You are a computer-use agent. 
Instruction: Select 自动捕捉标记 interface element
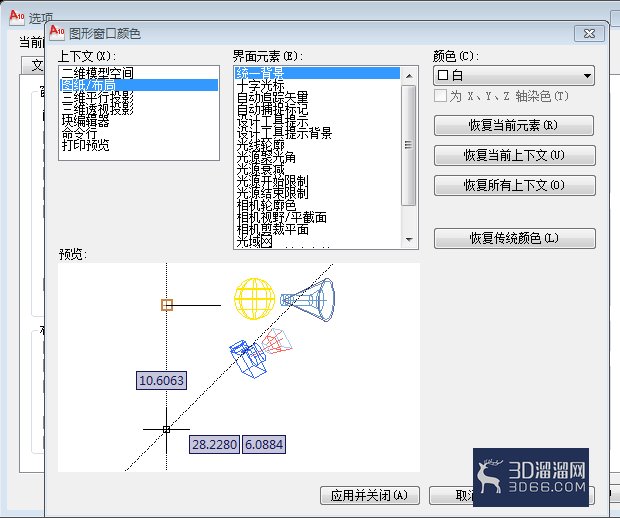(x=317, y=109)
